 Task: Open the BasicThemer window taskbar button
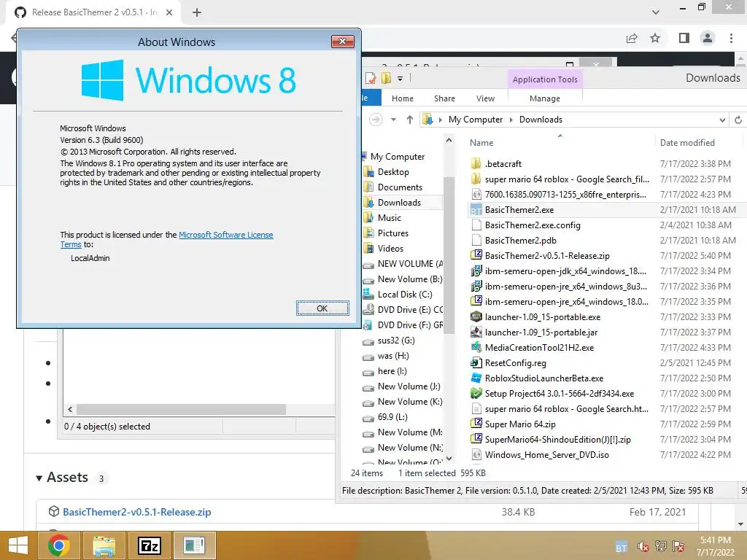coord(194,545)
